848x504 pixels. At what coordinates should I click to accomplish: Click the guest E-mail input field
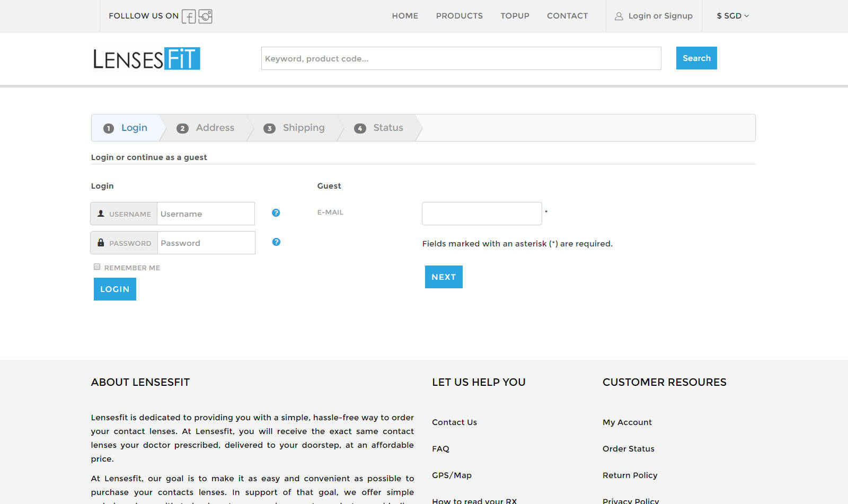481,214
